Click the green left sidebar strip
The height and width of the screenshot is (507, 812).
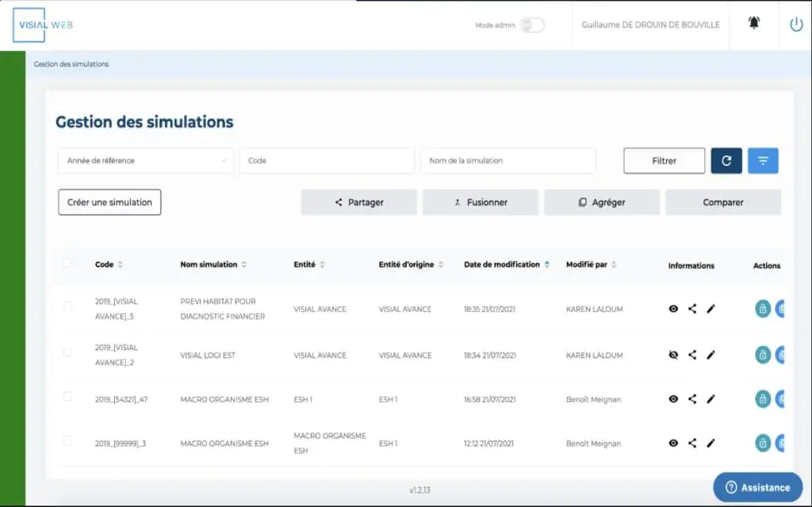[x=13, y=278]
